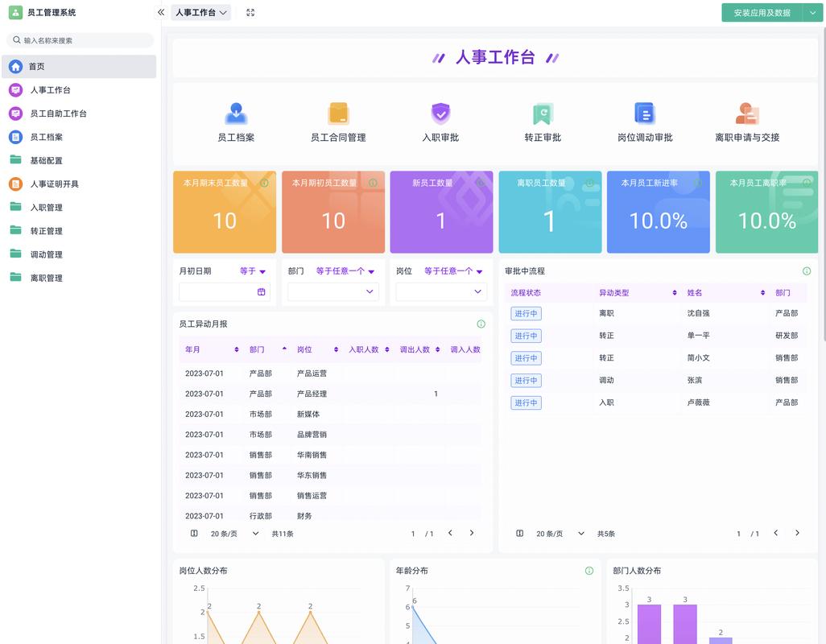
Task: Click the calendar icon in 月初日期 field
Action: click(x=262, y=291)
